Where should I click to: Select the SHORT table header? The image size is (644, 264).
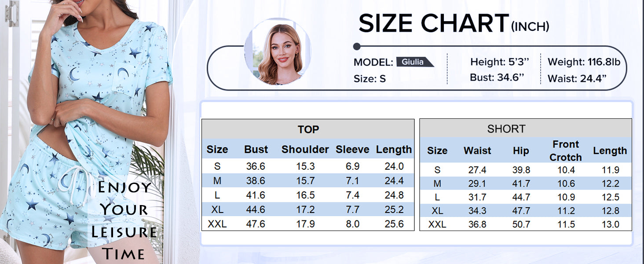[506, 129]
